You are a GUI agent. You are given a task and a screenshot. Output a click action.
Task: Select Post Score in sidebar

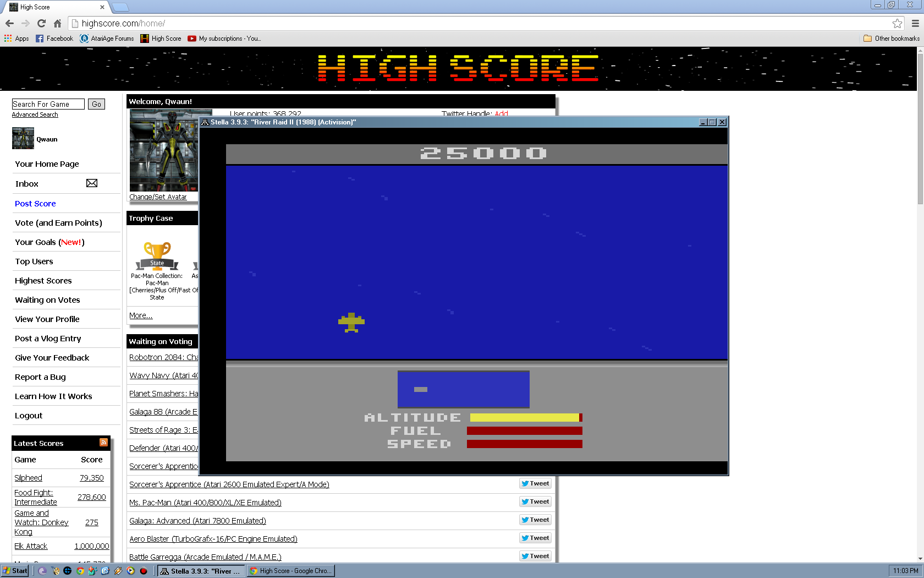click(35, 204)
